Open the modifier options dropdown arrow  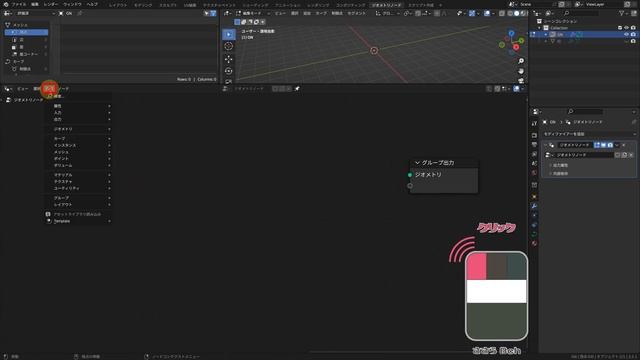point(617,145)
